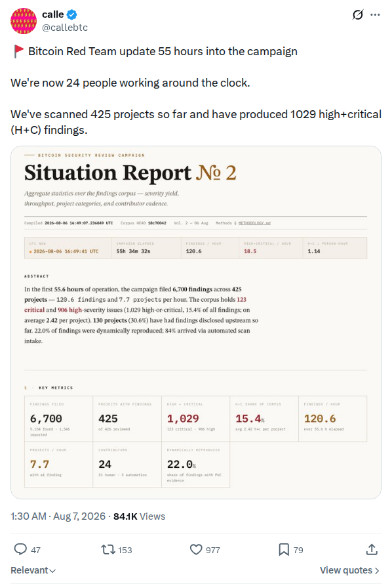Click the 1.14 H+C per person-hour value

[314, 251]
